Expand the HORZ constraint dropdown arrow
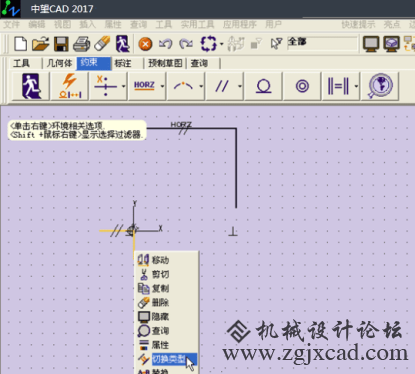Screen dimensions: 415x374 (162, 86)
